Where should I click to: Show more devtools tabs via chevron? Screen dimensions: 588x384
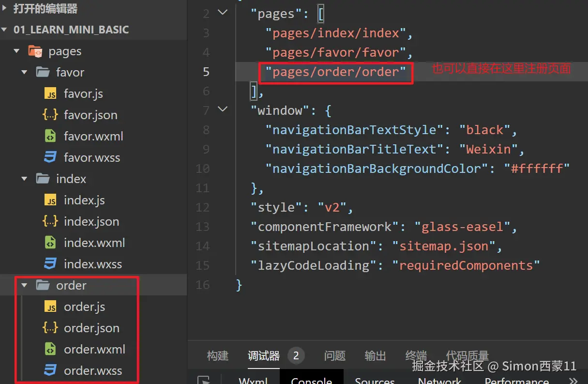coord(573,381)
